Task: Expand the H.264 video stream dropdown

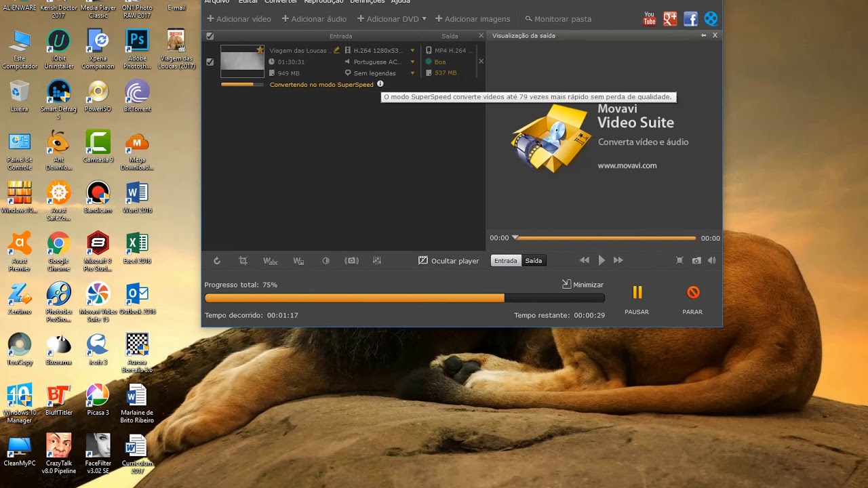Action: coord(412,50)
